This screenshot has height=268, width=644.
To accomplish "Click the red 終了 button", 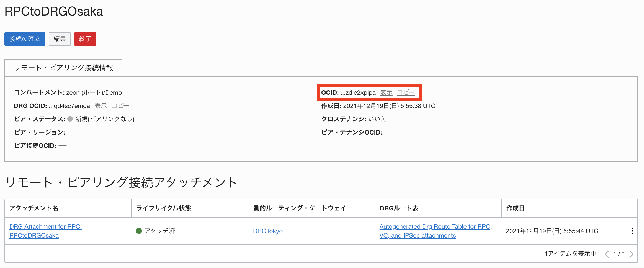I will [85, 39].
